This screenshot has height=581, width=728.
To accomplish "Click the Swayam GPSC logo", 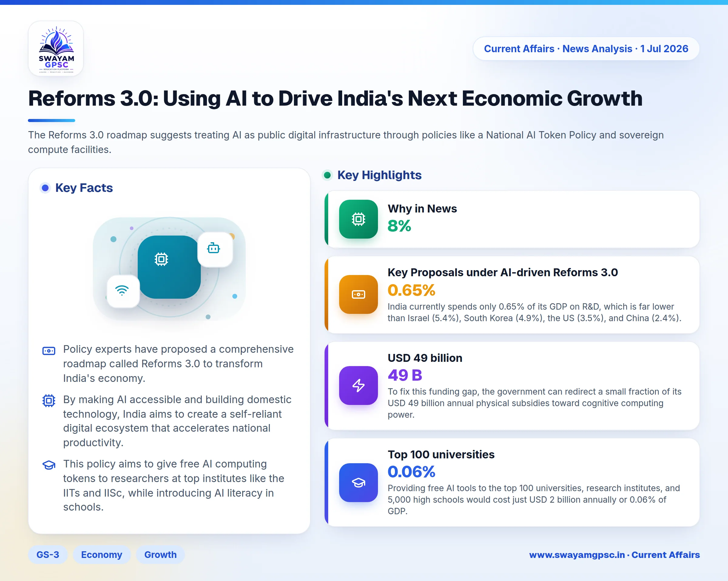I will pyautogui.click(x=56, y=49).
